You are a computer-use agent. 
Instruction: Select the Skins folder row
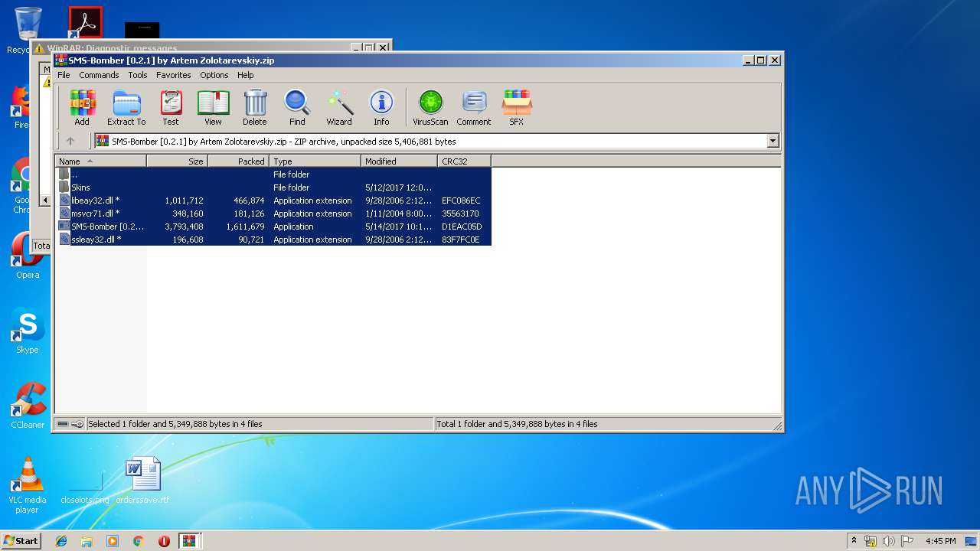click(x=273, y=187)
